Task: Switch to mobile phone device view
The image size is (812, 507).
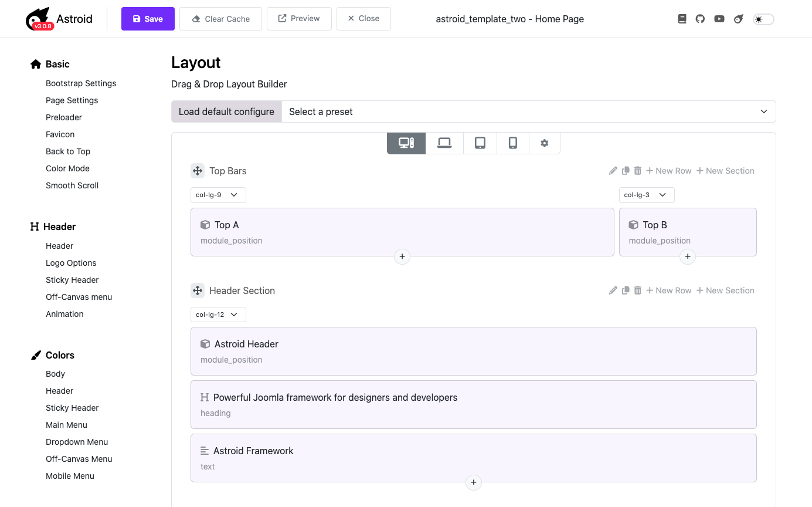Action: coord(513,143)
